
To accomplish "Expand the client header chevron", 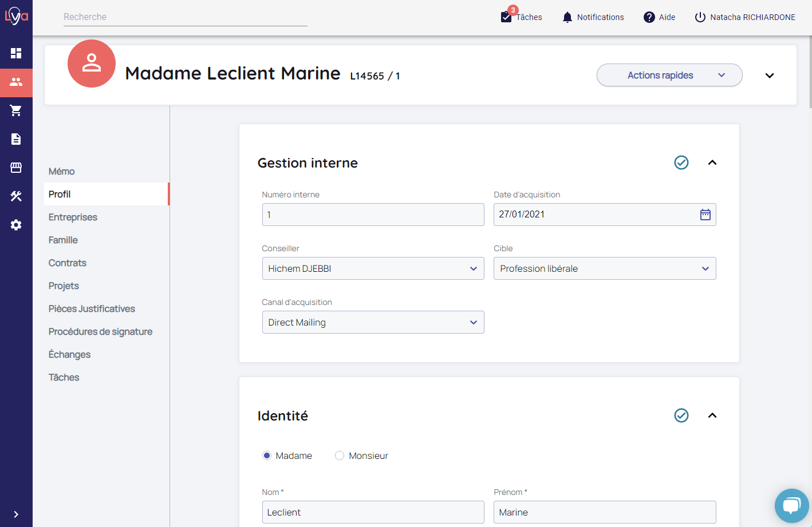I will tap(770, 76).
